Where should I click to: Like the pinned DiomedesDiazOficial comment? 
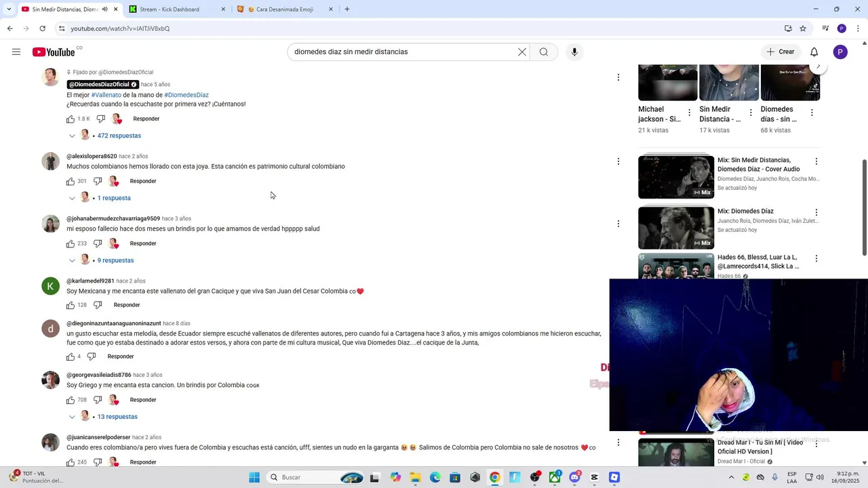click(x=71, y=119)
